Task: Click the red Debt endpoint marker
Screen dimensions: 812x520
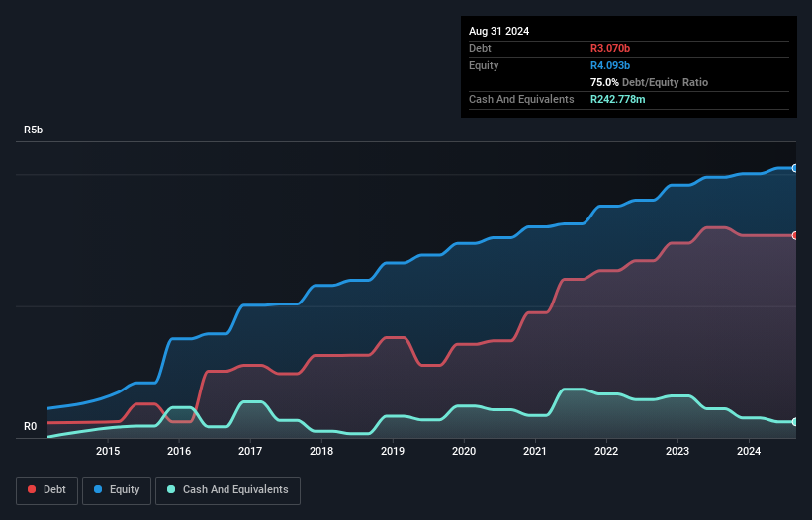Action: [795, 235]
